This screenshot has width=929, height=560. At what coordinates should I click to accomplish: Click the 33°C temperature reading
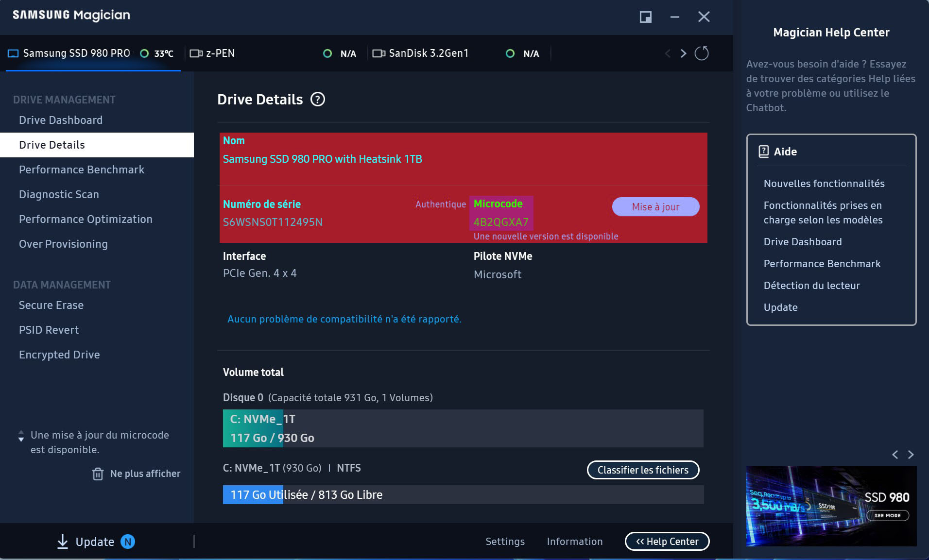pyautogui.click(x=164, y=53)
